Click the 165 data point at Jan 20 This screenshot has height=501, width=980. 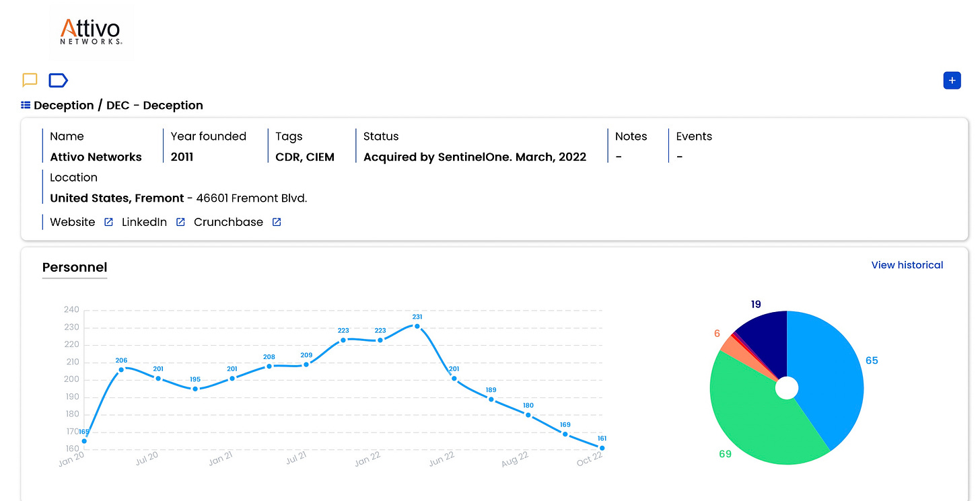(x=84, y=441)
